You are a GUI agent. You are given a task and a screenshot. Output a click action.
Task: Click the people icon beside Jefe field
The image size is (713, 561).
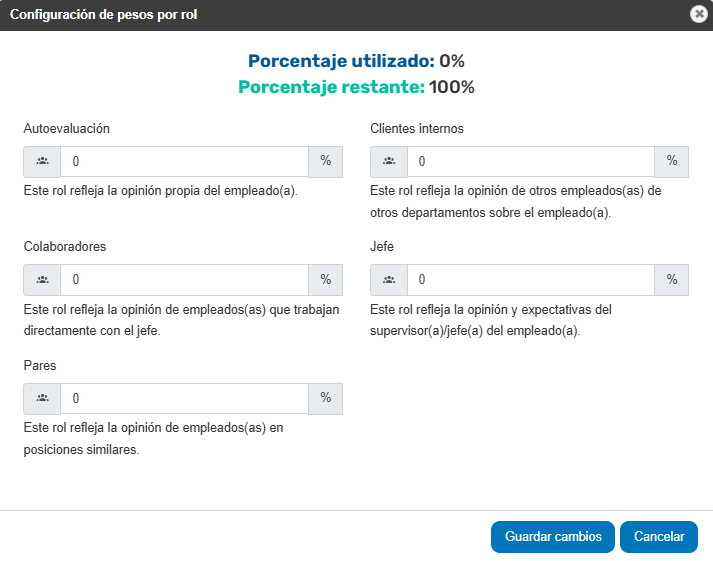(389, 280)
